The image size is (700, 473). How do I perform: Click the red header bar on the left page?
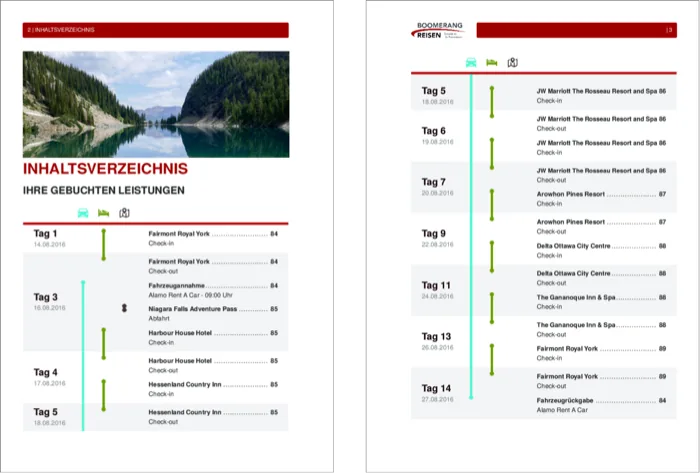point(155,30)
